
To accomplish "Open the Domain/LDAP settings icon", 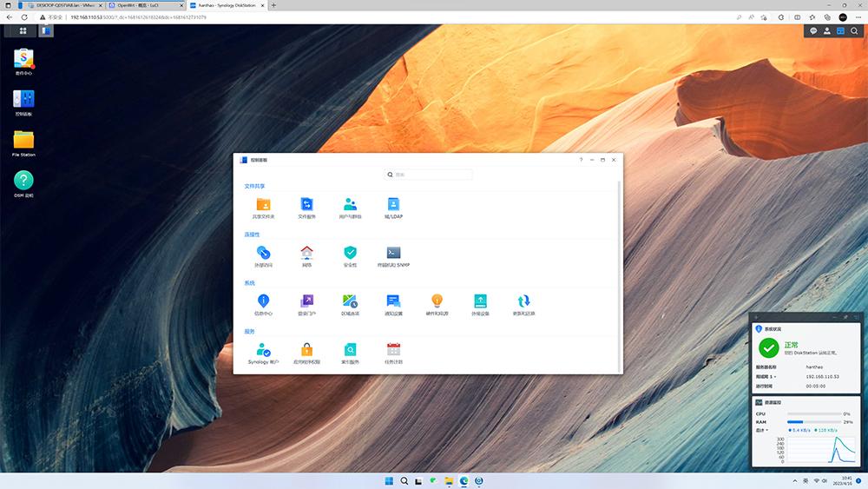I will [393, 205].
